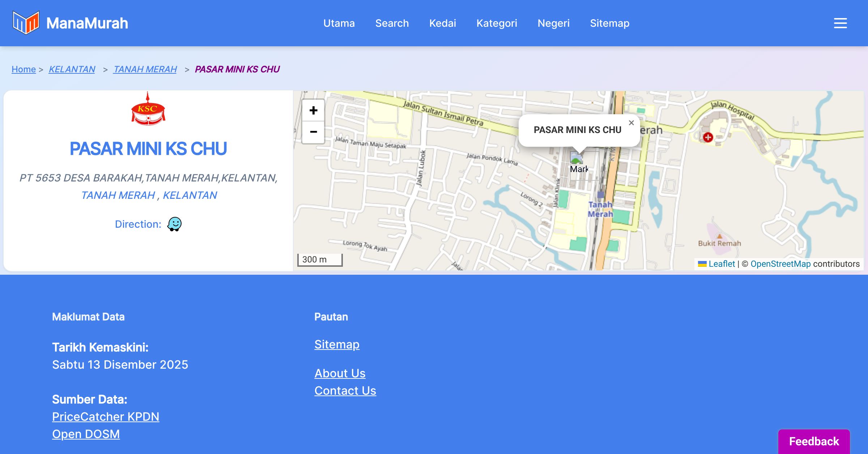Viewport: 868px width, 454px height.
Task: Open PriceCatcher KPDN source link
Action: tap(106, 417)
